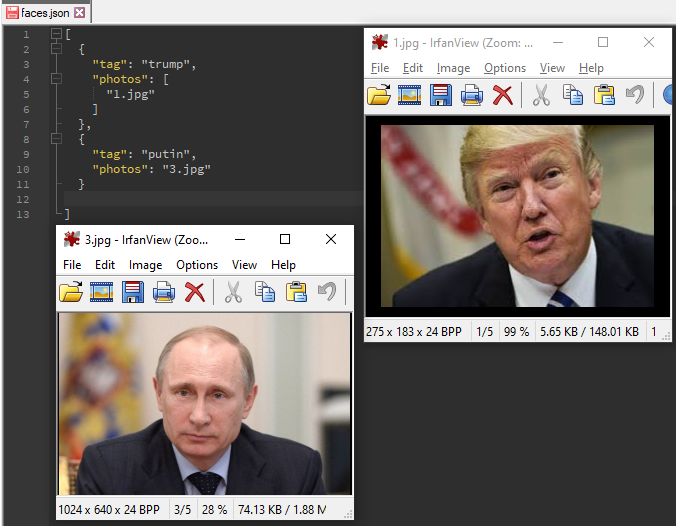Click the displayed photo in 3.jpg window
This screenshot has height=526, width=676.
[x=205, y=404]
